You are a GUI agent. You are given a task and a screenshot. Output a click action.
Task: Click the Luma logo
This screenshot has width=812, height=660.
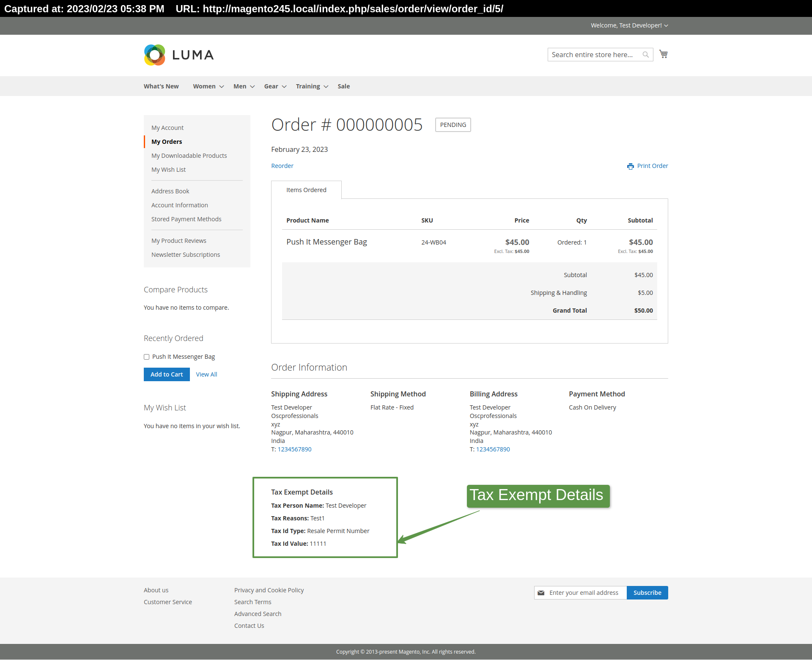tap(179, 55)
